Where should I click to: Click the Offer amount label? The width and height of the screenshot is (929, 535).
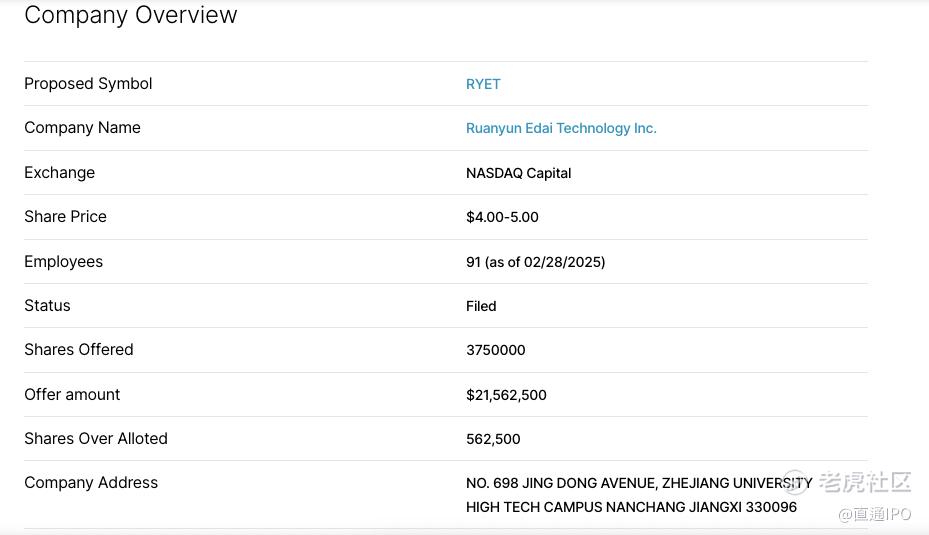[x=72, y=394]
